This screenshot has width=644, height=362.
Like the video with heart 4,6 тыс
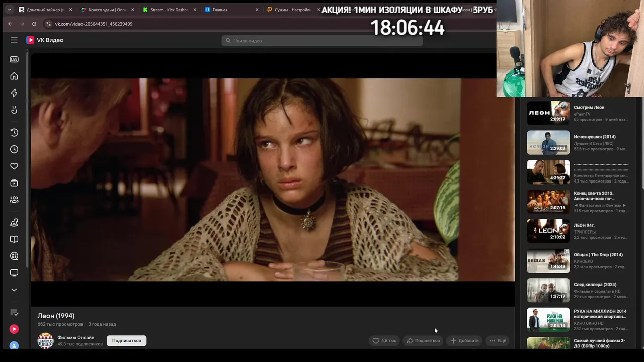tap(384, 341)
